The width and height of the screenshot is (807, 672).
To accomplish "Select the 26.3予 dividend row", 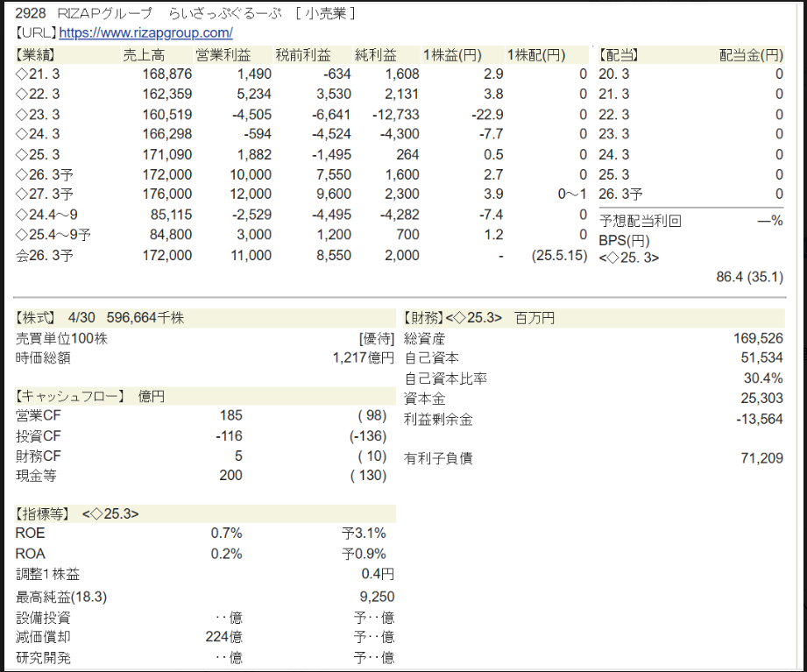I will pos(690,195).
